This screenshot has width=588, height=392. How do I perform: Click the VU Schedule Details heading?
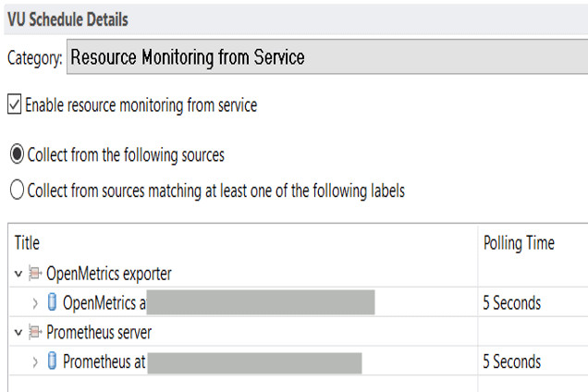pyautogui.click(x=68, y=18)
